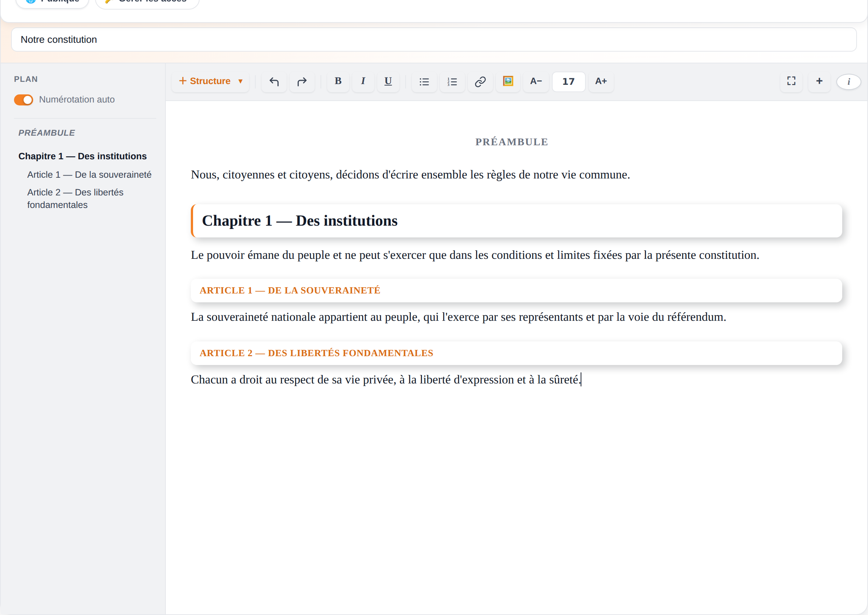868x615 pixels.
Task: Select Chapitre 1 — Des institutions in plan
Action: tap(83, 156)
